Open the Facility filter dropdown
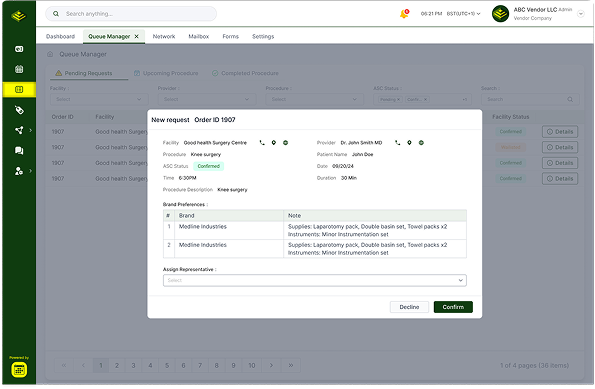 point(99,99)
